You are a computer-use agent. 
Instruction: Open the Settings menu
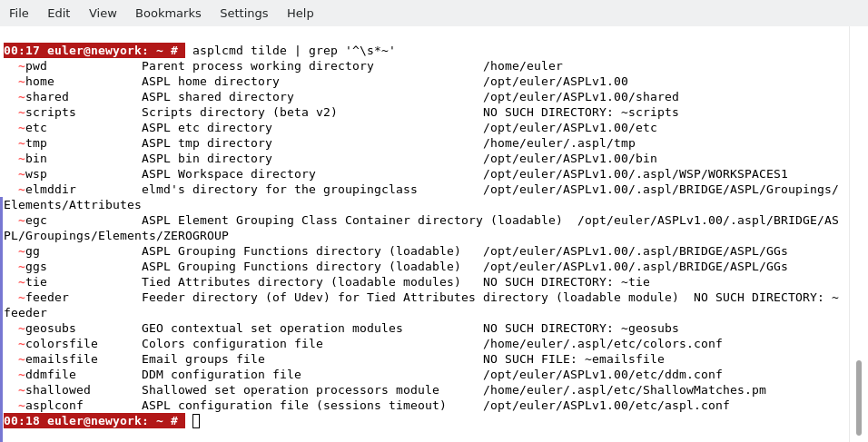[243, 13]
